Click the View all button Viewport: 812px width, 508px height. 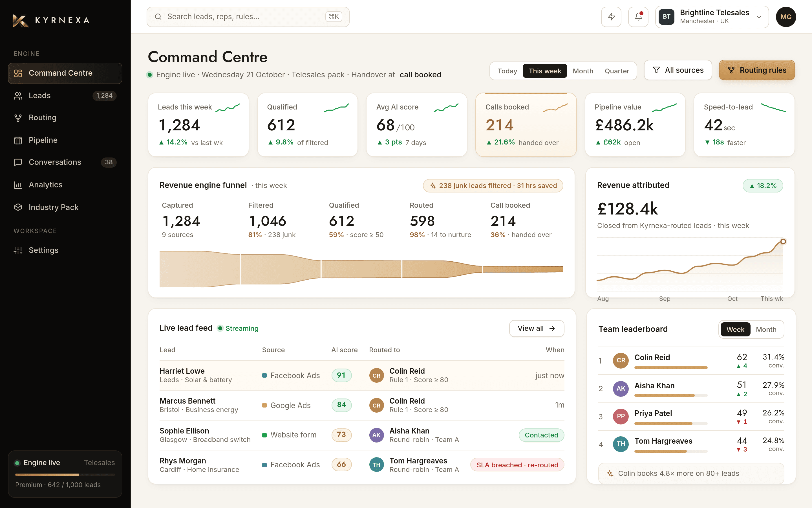537,329
